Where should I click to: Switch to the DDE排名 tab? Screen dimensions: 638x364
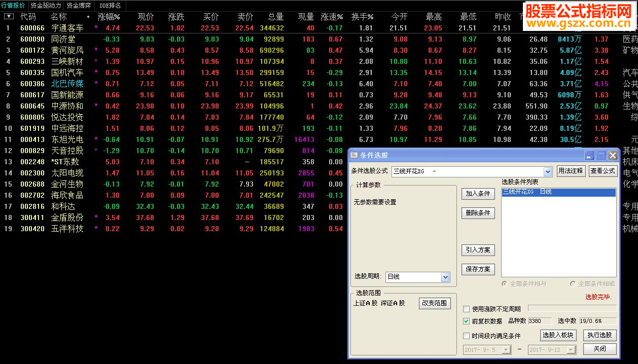click(110, 6)
